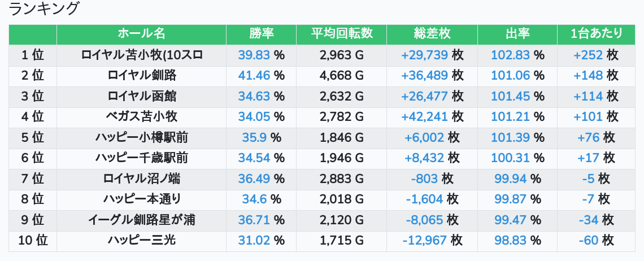This screenshot has height=261, width=644.
Task: Click イーグル釧路星が浦 hall name
Action: (x=141, y=220)
